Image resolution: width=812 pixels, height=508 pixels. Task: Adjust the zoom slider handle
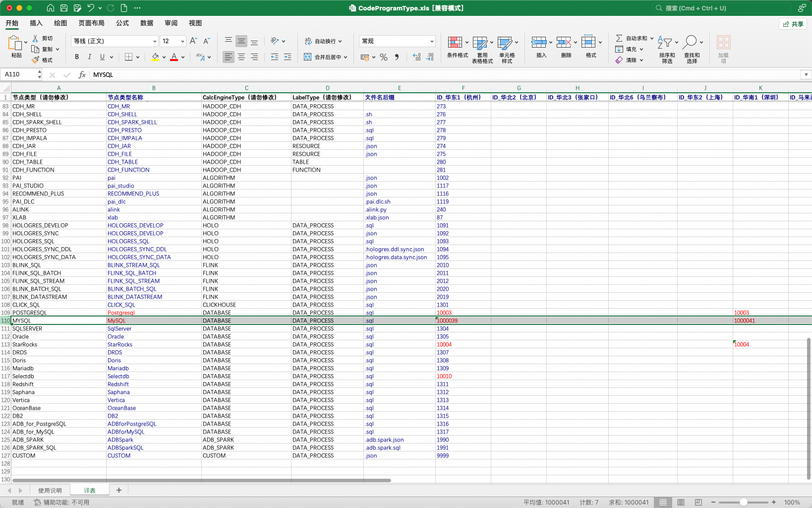click(744, 502)
